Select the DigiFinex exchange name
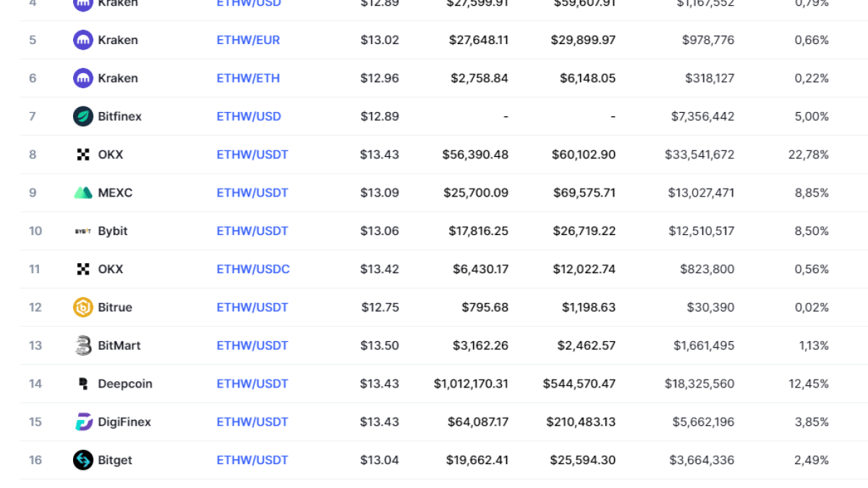 (124, 422)
